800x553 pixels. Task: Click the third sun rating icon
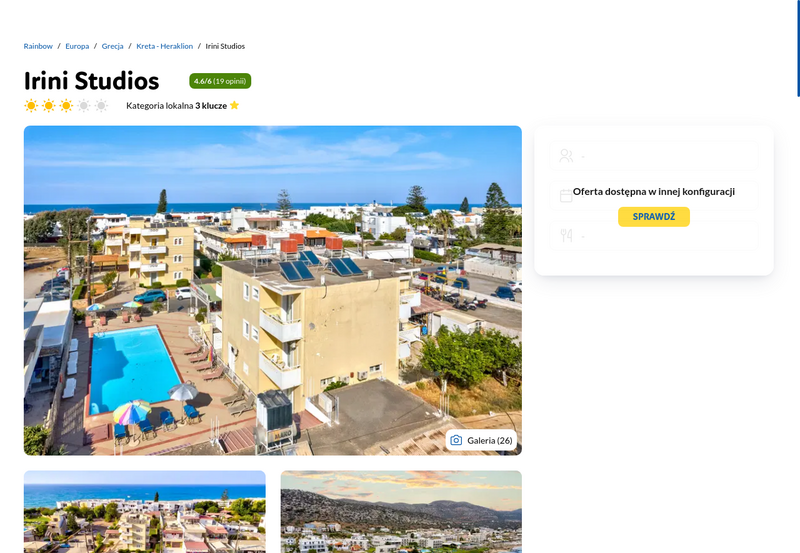pyautogui.click(x=66, y=106)
